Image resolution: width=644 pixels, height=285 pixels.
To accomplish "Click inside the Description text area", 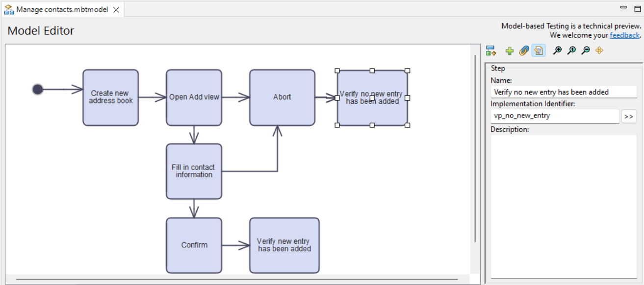I will [x=563, y=206].
